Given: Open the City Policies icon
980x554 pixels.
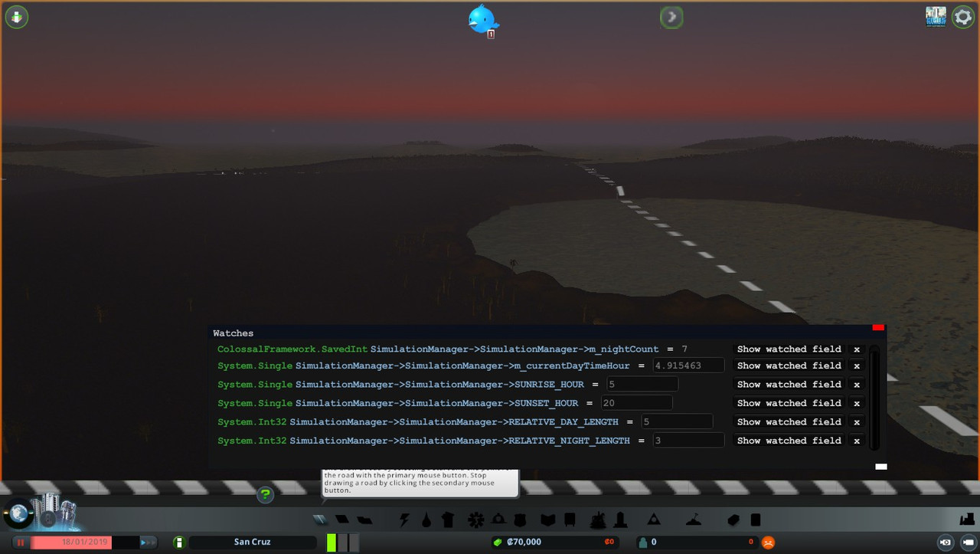Looking at the screenshot, I should click(756, 520).
